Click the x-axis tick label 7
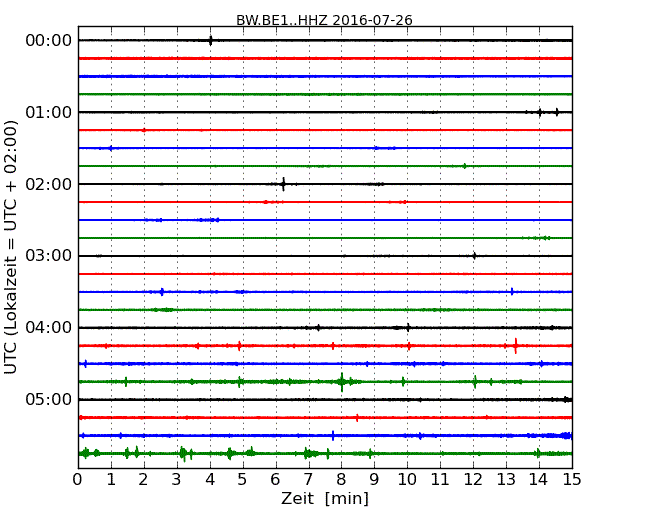This screenshot has width=650, height=520. click(x=308, y=480)
